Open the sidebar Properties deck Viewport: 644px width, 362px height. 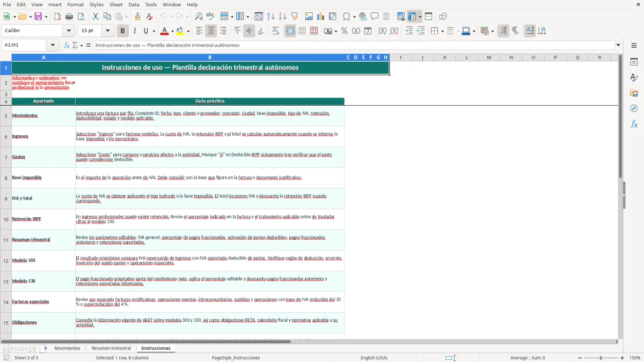click(634, 62)
